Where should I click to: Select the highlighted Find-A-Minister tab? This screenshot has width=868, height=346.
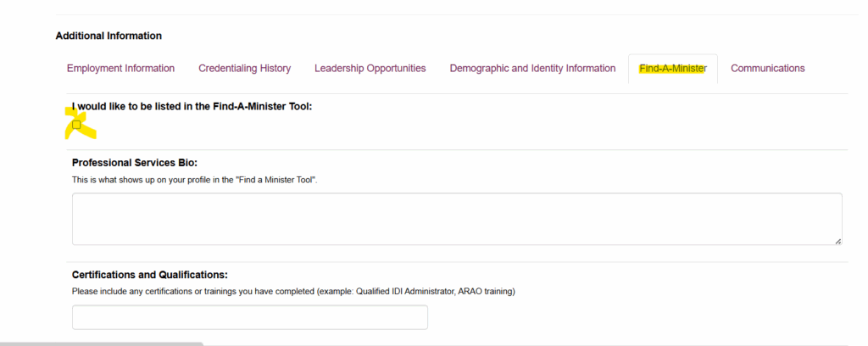[x=672, y=69]
